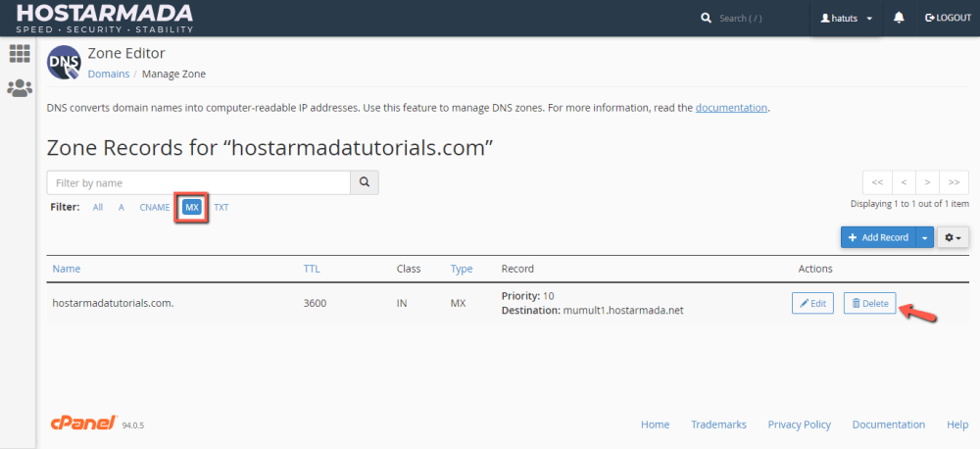Click the Filter by name field
The height and width of the screenshot is (449, 980).
[198, 182]
